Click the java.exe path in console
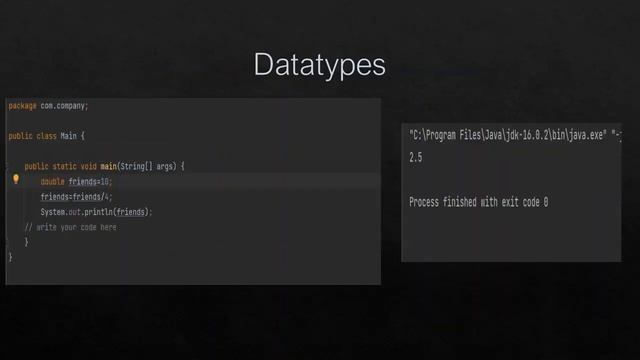Viewport: 640px width, 360px height. [508, 135]
